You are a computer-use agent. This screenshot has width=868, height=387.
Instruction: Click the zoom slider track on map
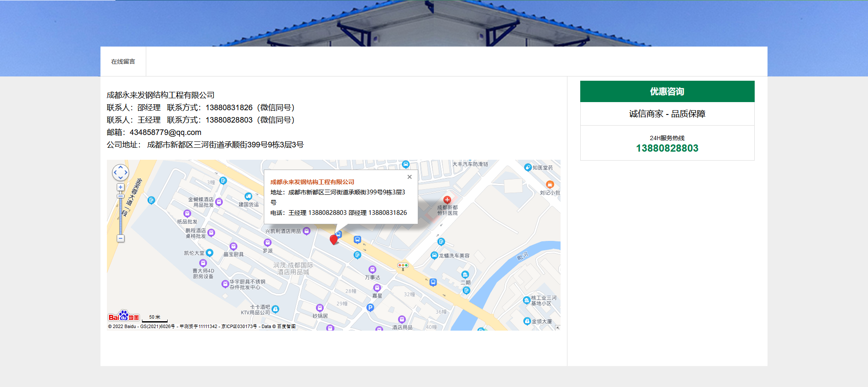click(121, 214)
